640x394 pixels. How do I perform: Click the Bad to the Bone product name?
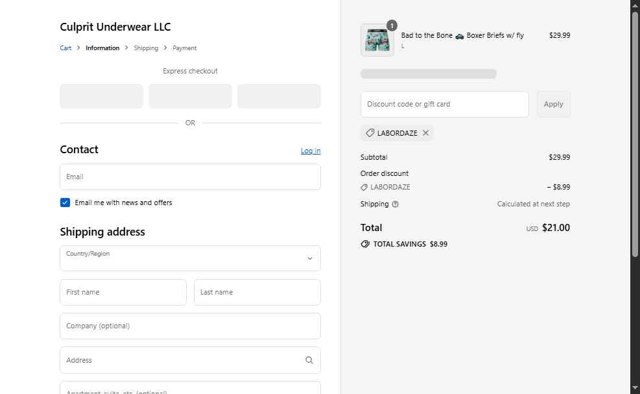(x=462, y=36)
